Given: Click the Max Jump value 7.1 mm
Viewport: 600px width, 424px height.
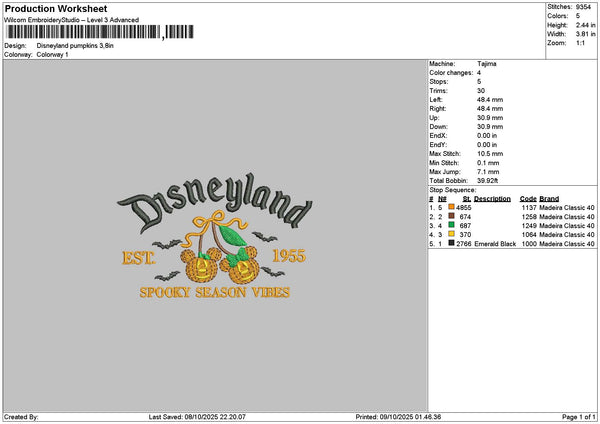Looking at the screenshot, I should [x=488, y=172].
